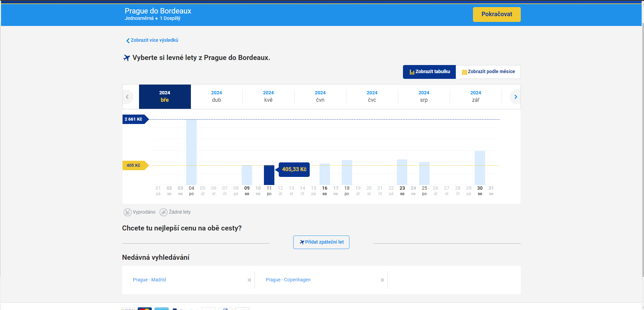Pick the fare bar for 18 po

[347, 172]
